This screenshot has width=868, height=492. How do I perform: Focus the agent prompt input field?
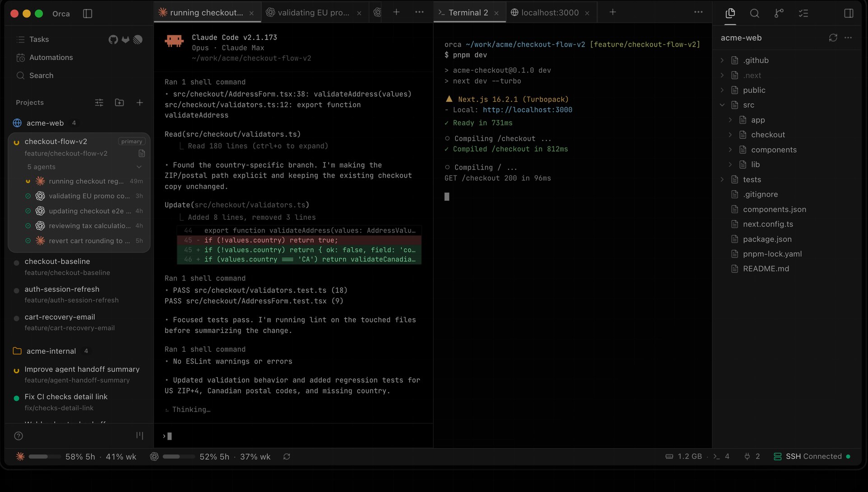point(293,436)
